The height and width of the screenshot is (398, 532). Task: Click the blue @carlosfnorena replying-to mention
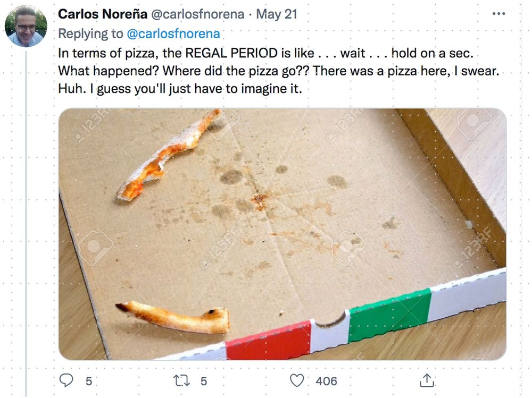point(173,34)
